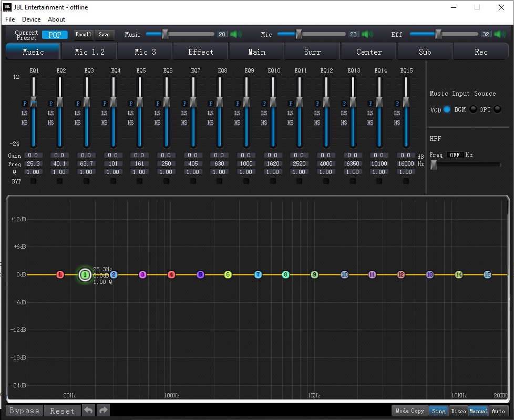The width and height of the screenshot is (514, 420).
Task: Click EQ1 P filter type button
Action: [x=25, y=104]
